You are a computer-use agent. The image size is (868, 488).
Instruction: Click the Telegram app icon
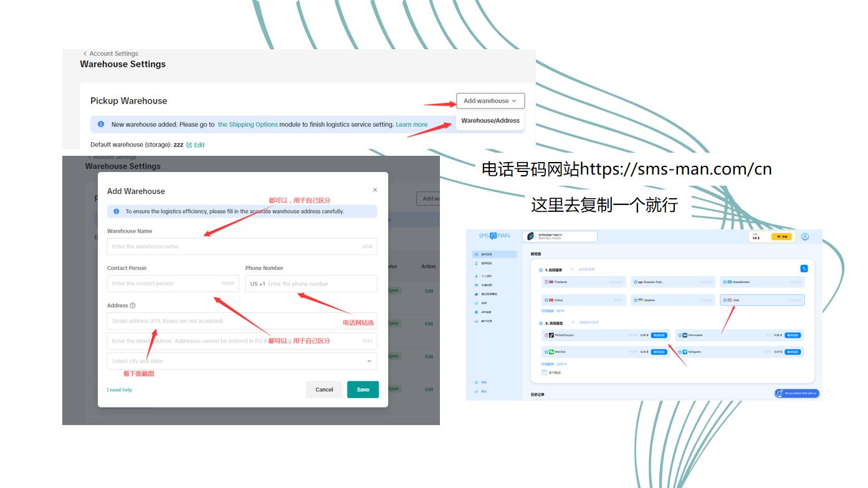[685, 352]
